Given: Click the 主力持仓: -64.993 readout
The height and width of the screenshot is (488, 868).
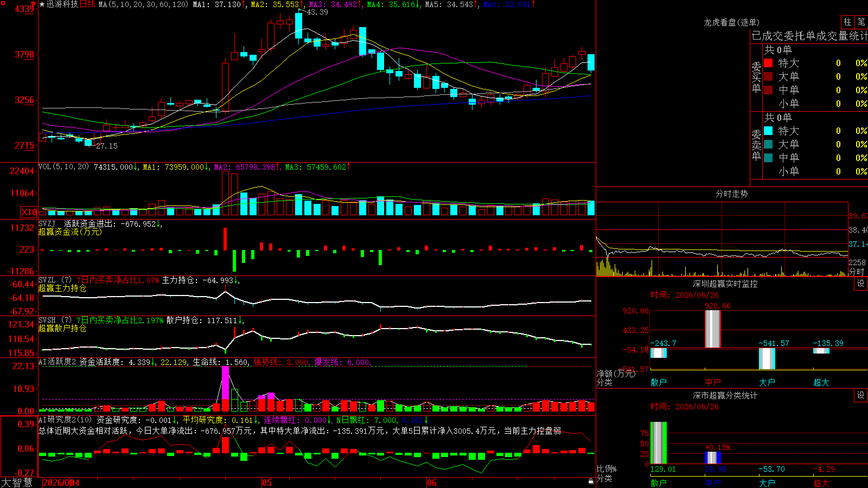Looking at the screenshot, I should click(x=201, y=280).
